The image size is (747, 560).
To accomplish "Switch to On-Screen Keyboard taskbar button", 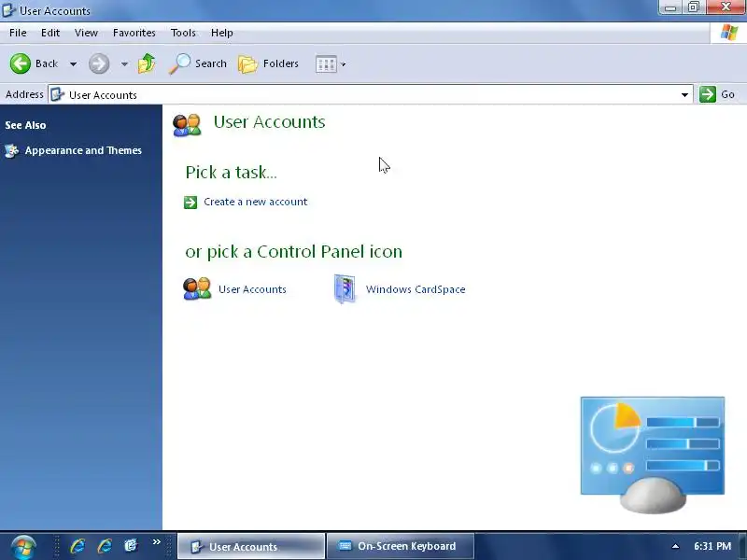I will pyautogui.click(x=401, y=546).
